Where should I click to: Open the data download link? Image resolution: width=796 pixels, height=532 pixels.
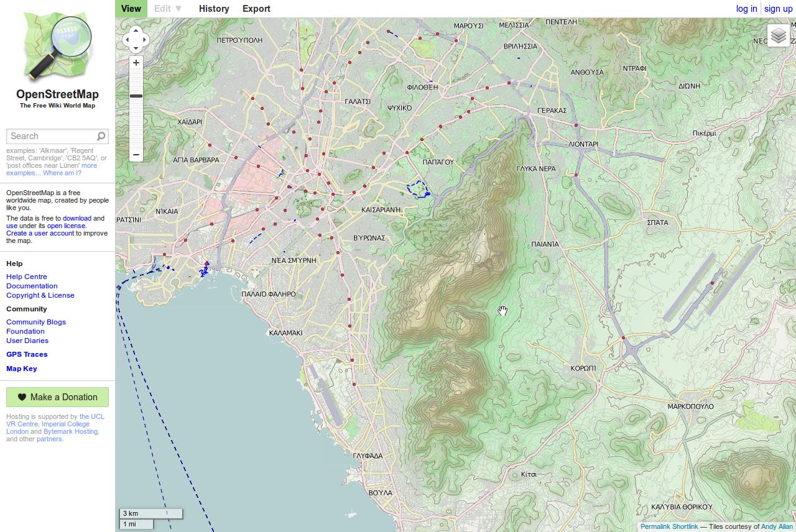pos(77,218)
